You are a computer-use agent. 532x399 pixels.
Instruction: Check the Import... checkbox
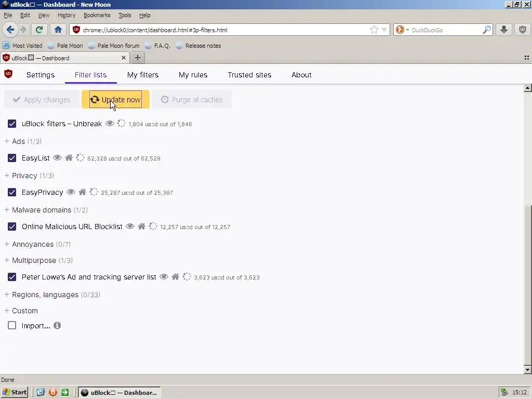point(12,325)
